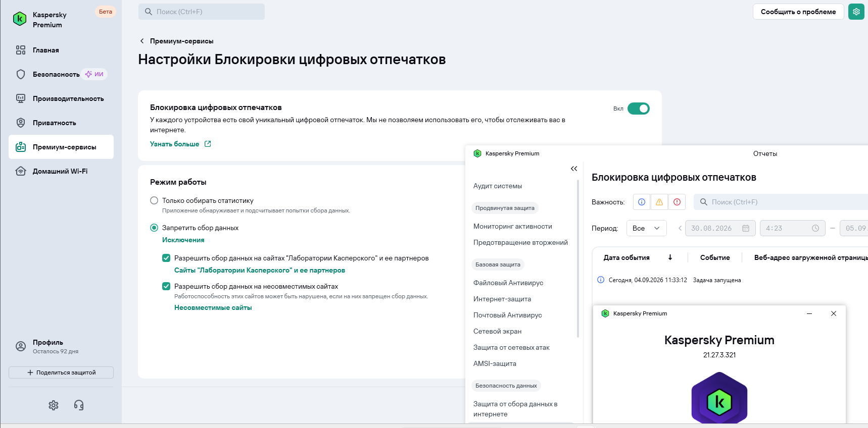
Task: Open the Интернет-защита report
Action: pos(502,299)
